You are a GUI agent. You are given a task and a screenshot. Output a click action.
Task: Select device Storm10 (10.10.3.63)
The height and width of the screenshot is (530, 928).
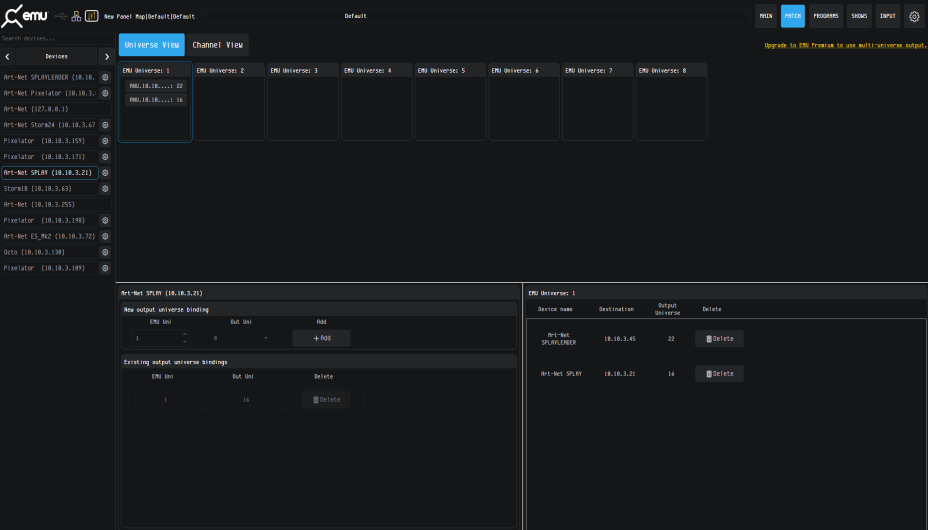[50, 189]
